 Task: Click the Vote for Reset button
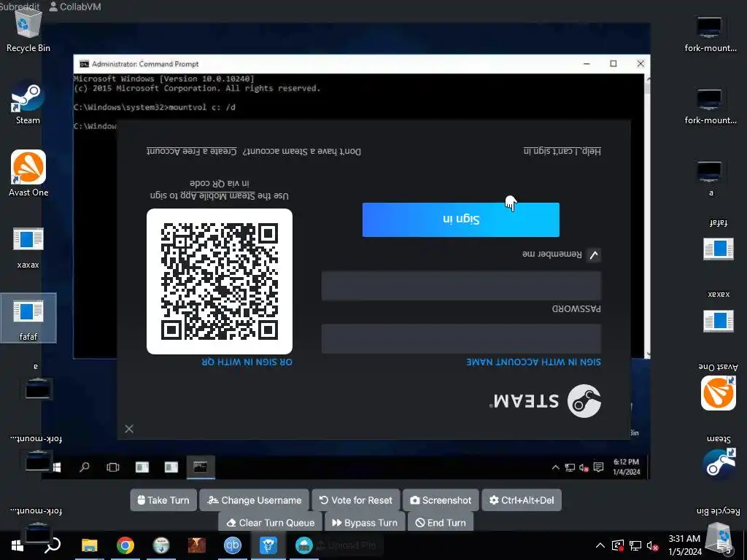(356, 500)
